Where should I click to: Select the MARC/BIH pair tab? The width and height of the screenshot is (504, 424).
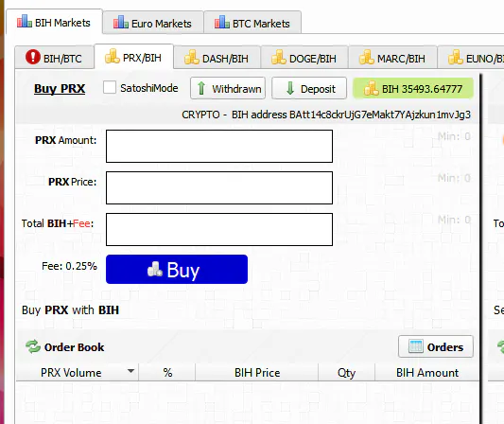point(392,58)
